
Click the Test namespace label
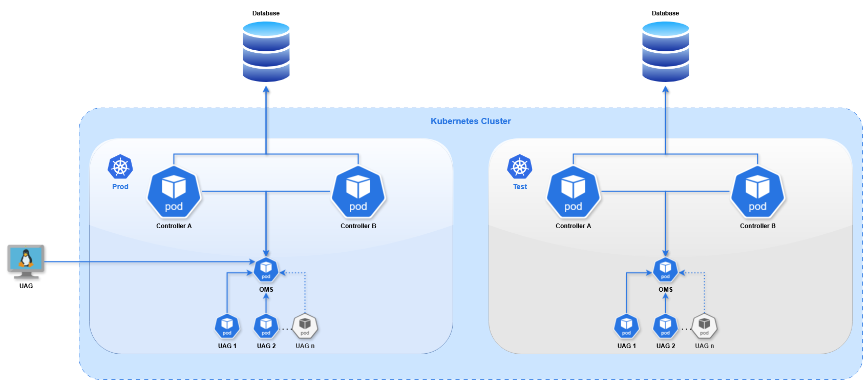coord(520,187)
